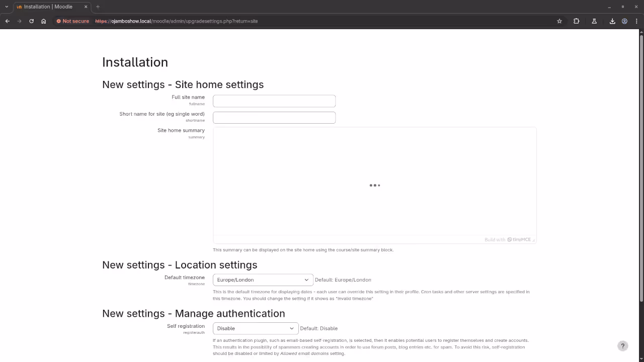Open the browser home page icon

(43, 21)
